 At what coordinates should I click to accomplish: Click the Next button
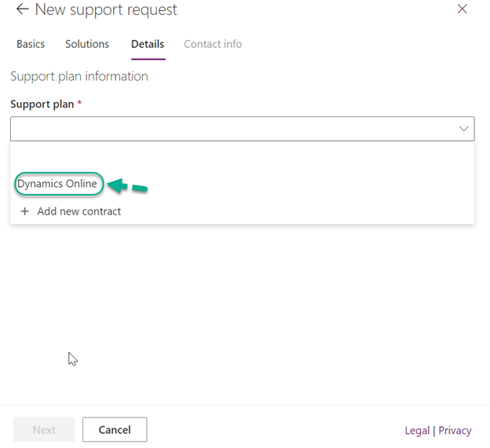[44, 430]
